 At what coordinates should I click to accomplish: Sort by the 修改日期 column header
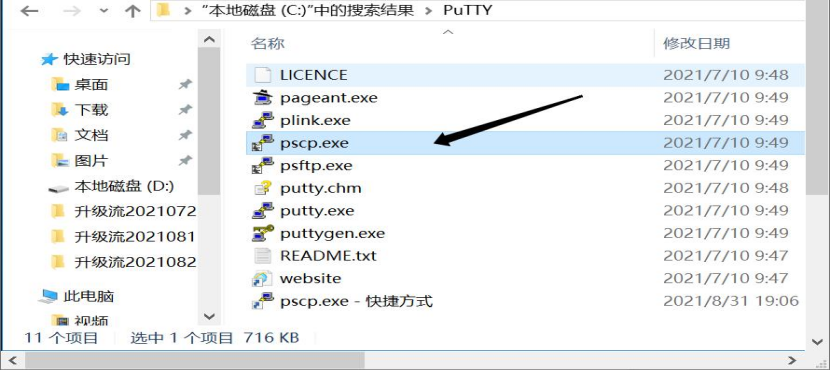(696, 43)
